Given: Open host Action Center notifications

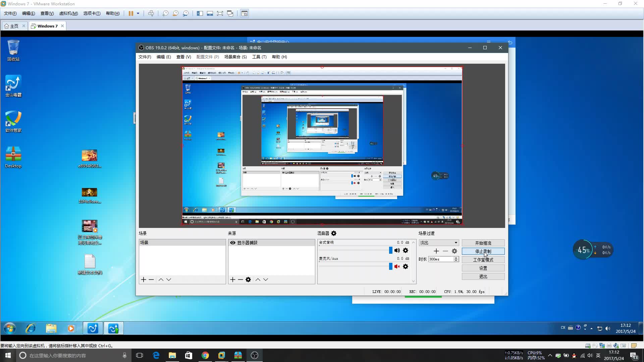Looking at the screenshot, I should click(634, 356).
